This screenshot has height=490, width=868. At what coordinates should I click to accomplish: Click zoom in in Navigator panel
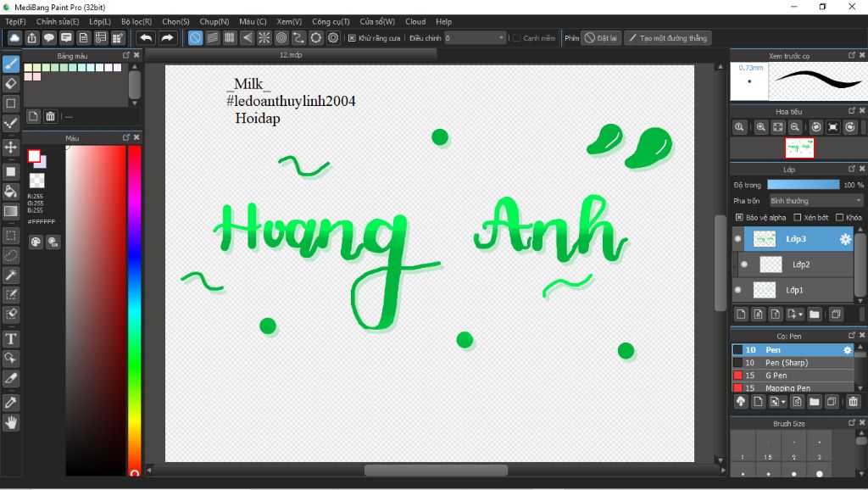click(x=761, y=127)
